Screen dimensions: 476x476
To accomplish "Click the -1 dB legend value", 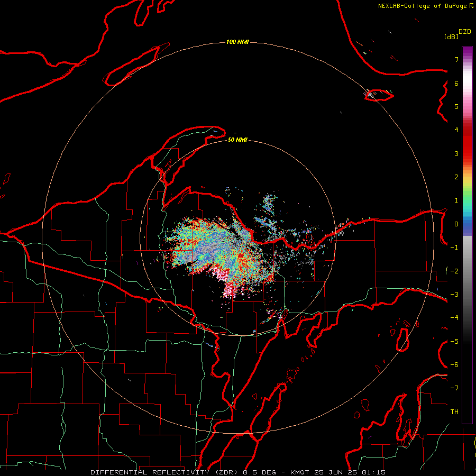I will point(454,248).
